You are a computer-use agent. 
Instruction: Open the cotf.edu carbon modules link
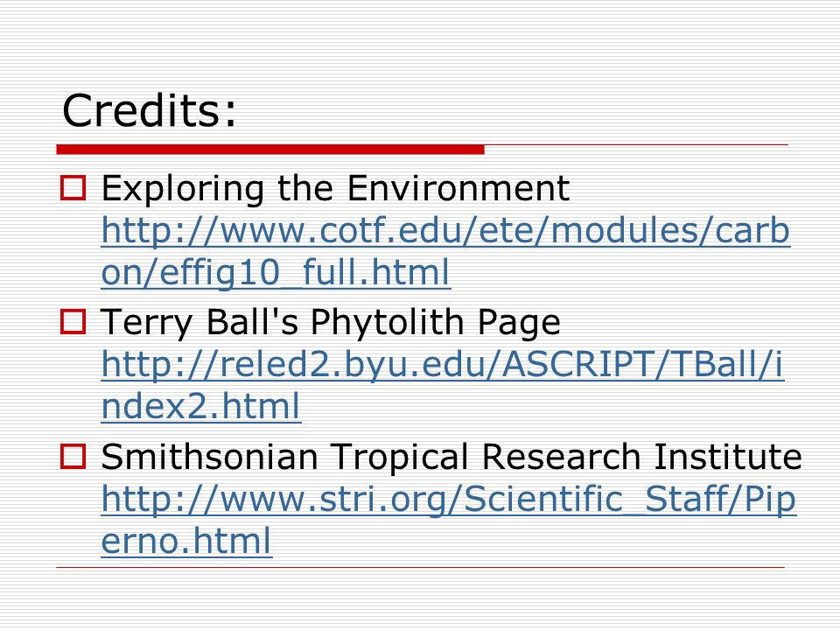click(x=445, y=231)
